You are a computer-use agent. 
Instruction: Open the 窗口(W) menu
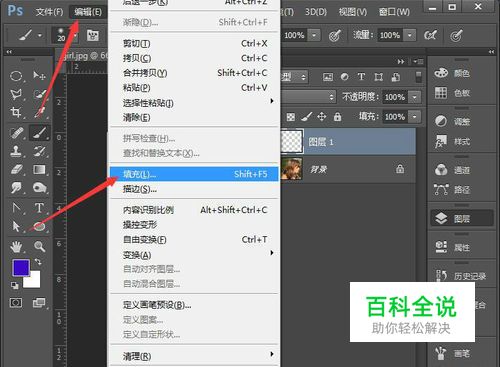pos(394,12)
